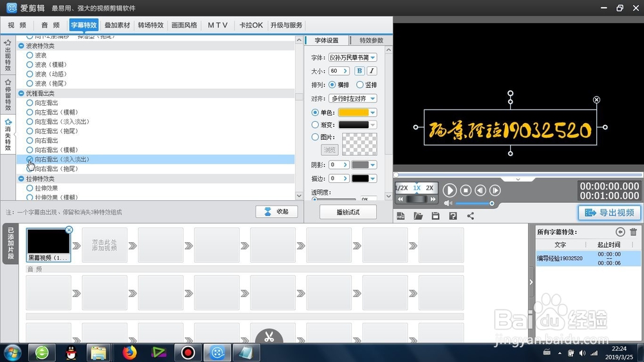Select 波浪（模糊）effect
This screenshot has width=644, height=362.
point(30,64)
